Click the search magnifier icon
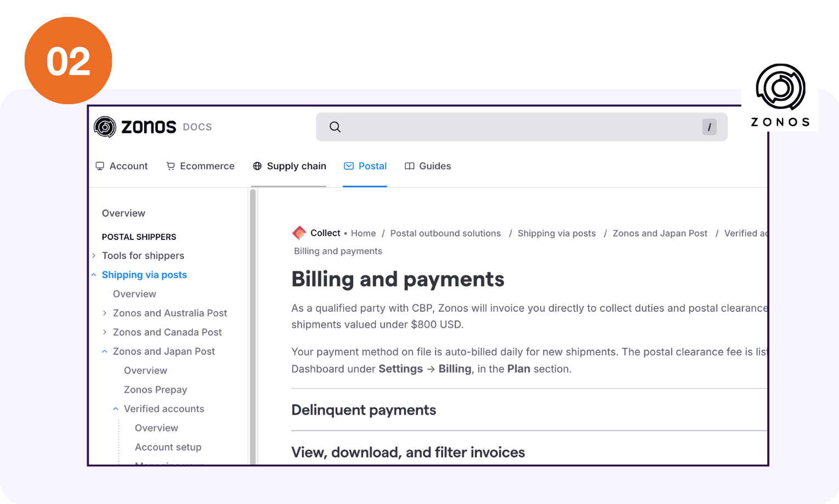 [335, 127]
